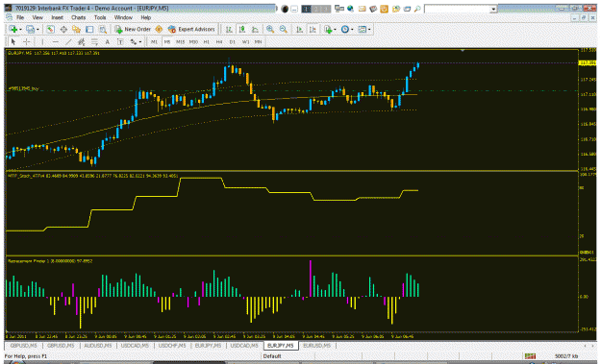This screenshot has height=364, width=601.
Task: Select the Fibonacci retracement tool
Action: [94, 41]
